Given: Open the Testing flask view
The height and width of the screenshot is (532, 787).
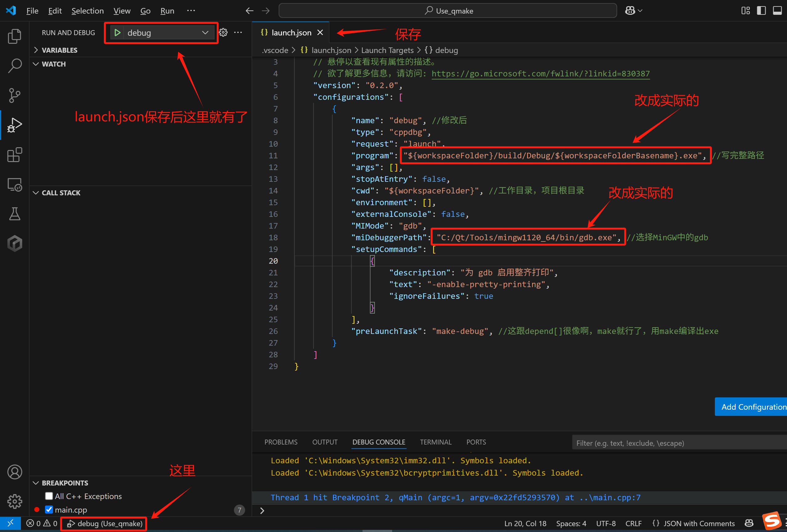Looking at the screenshot, I should [14, 213].
